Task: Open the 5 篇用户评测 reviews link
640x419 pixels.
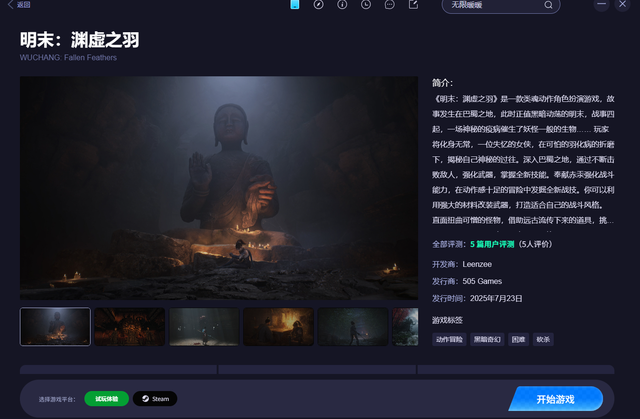Action: click(492, 244)
